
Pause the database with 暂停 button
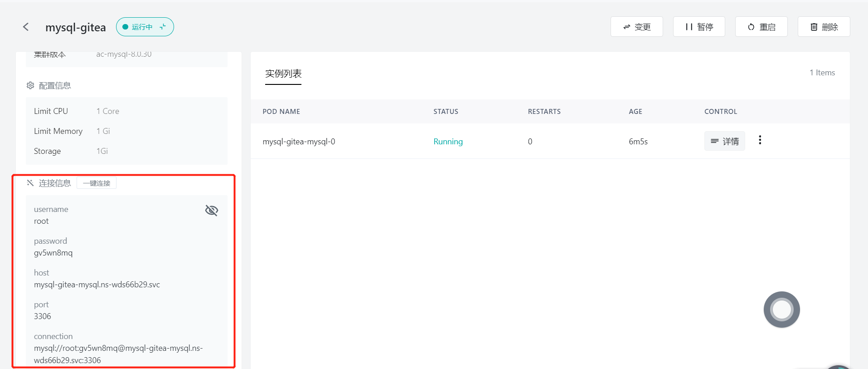click(x=698, y=27)
